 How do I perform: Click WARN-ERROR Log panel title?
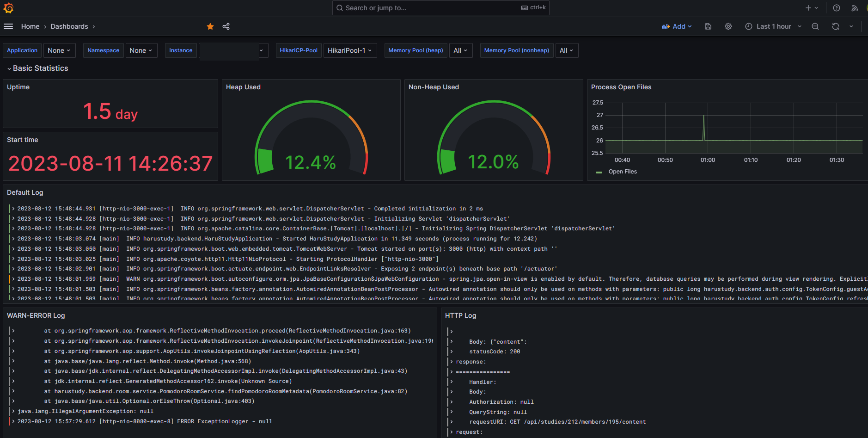pos(36,315)
